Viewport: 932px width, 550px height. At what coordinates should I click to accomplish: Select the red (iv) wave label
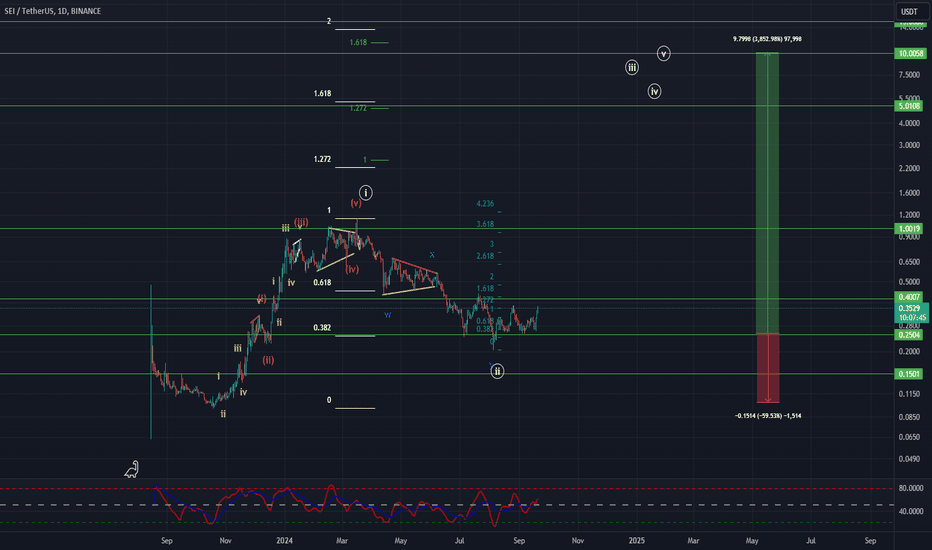click(352, 269)
